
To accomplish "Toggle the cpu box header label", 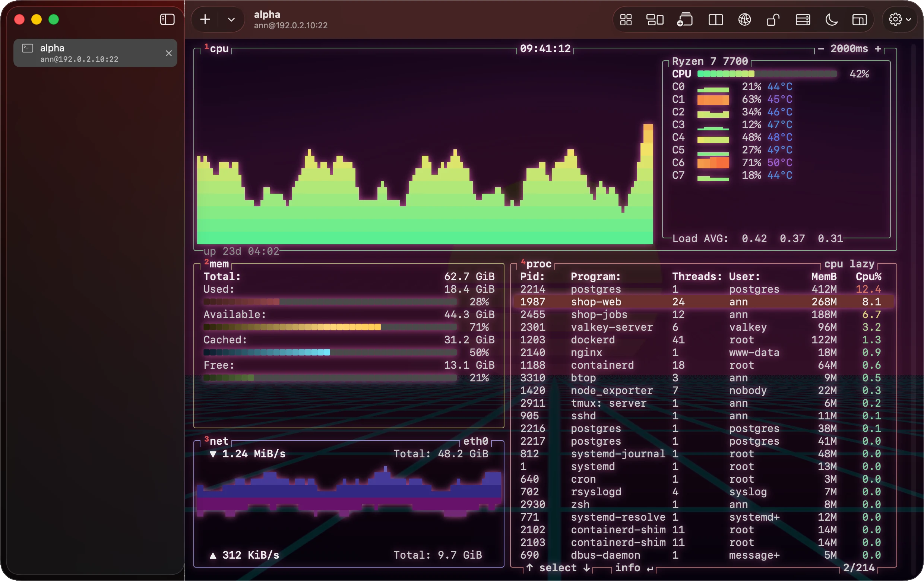I will (216, 49).
